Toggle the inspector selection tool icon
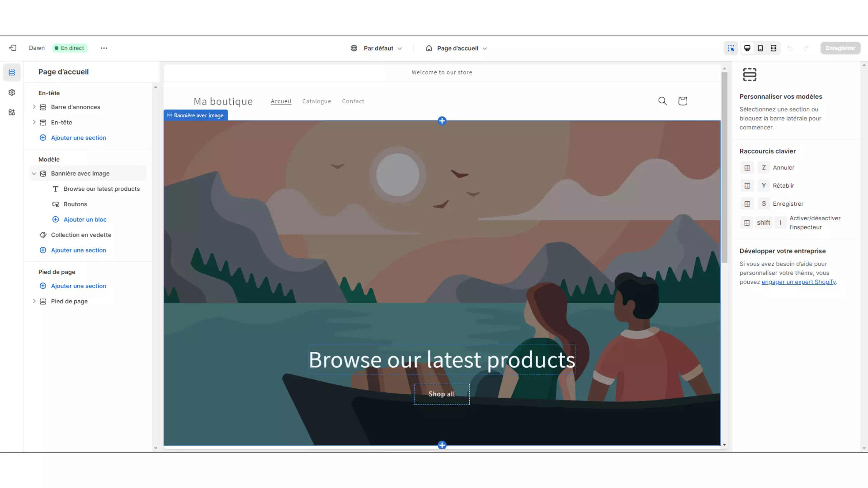The width and height of the screenshot is (868, 488). tap(731, 48)
